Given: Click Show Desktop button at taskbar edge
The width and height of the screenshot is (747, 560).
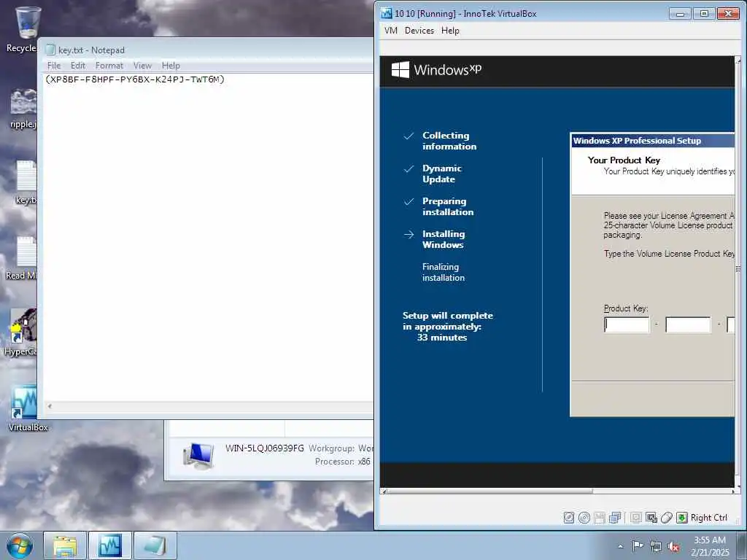Looking at the screenshot, I should [743, 545].
